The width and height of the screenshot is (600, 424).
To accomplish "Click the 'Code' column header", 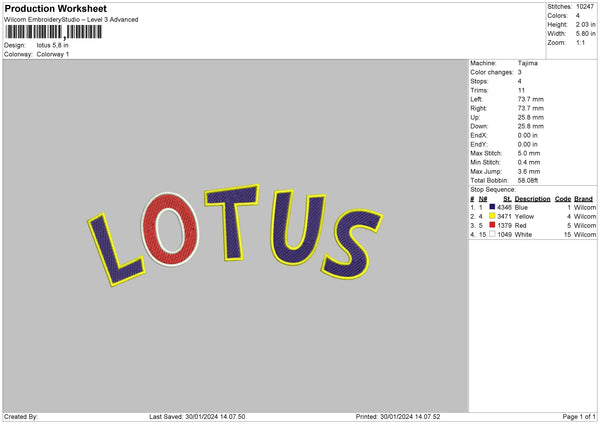I will (x=563, y=199).
